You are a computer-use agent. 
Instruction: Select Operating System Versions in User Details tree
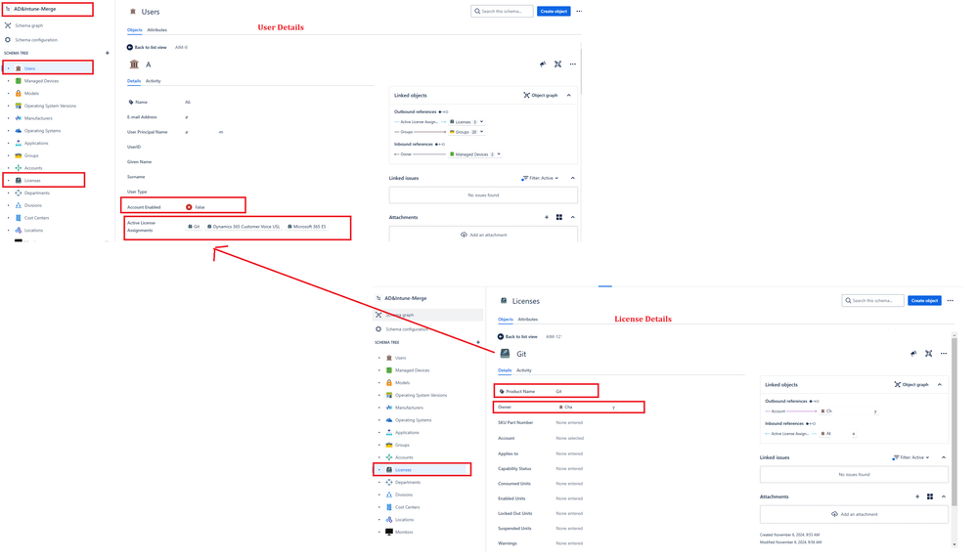[x=50, y=106]
